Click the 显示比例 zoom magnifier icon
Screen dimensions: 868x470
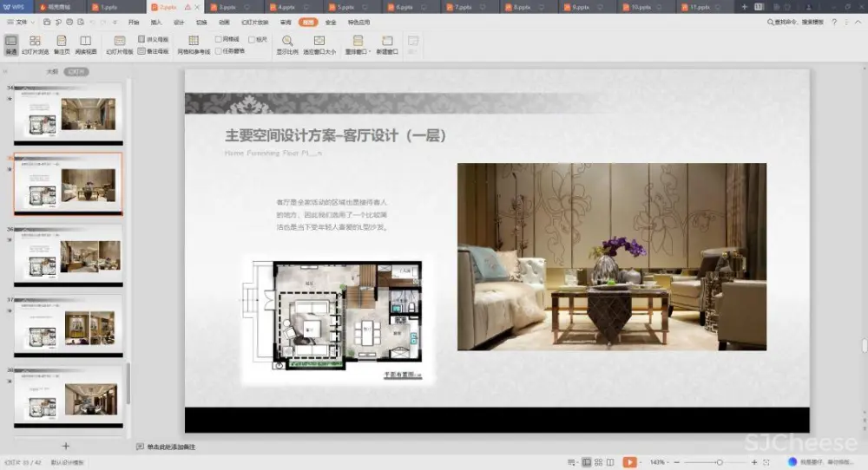pos(287,45)
